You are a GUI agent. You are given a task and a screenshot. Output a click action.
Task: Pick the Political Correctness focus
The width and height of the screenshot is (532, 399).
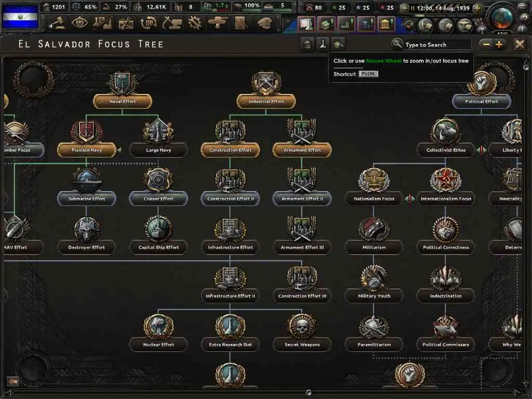tap(446, 247)
